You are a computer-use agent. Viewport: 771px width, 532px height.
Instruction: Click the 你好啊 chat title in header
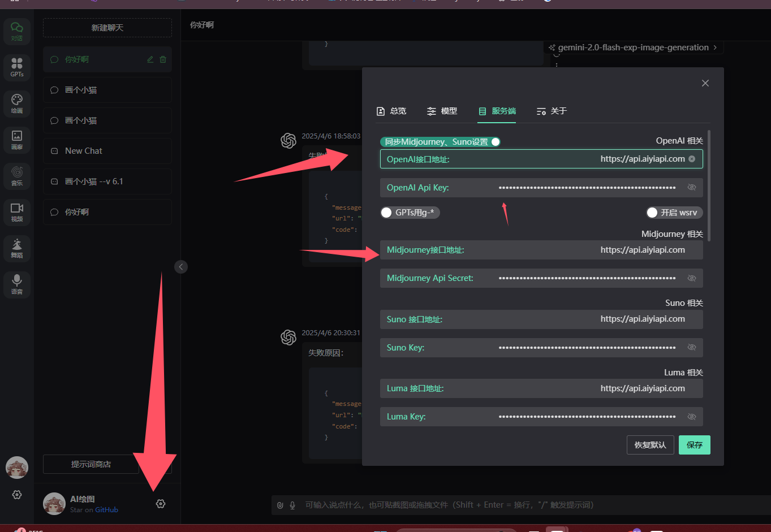(202, 25)
